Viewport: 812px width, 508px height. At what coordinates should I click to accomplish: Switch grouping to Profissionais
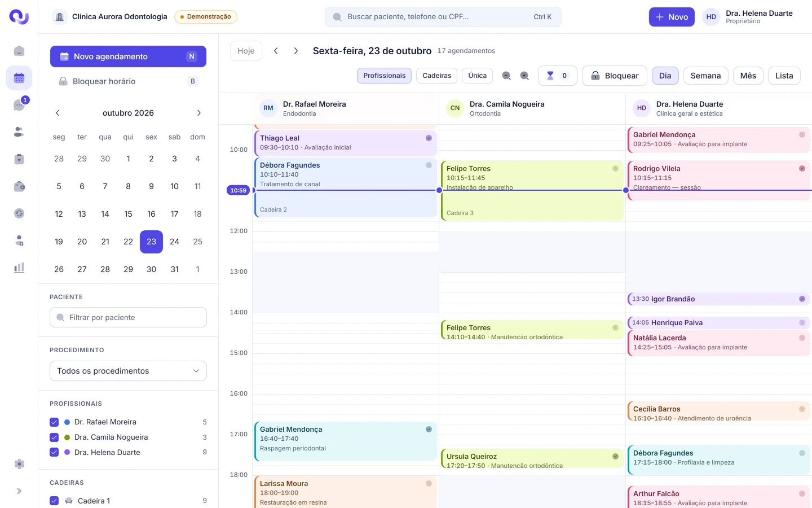pyautogui.click(x=385, y=76)
